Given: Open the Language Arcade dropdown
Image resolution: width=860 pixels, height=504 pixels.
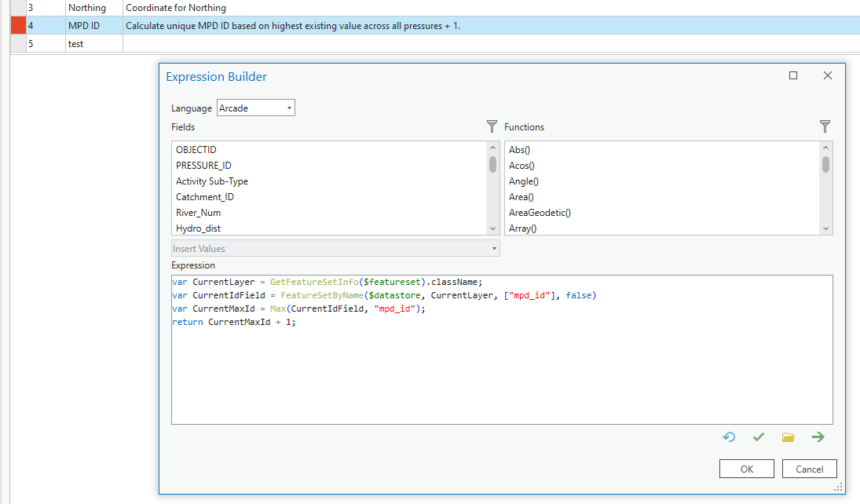Looking at the screenshot, I should (256, 108).
